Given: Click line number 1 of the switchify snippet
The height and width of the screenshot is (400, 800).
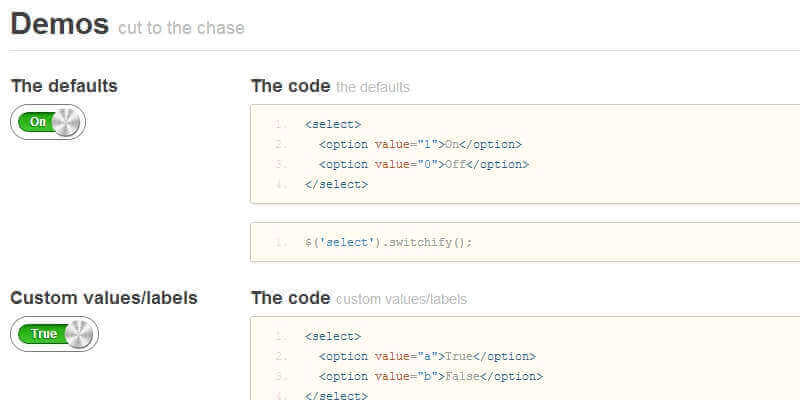Looking at the screenshot, I should (x=282, y=242).
